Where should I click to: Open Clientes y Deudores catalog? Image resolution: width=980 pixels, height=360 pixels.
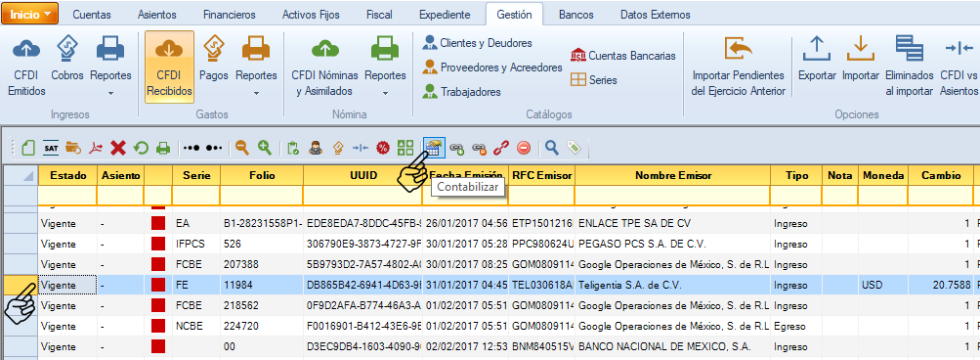click(x=478, y=43)
